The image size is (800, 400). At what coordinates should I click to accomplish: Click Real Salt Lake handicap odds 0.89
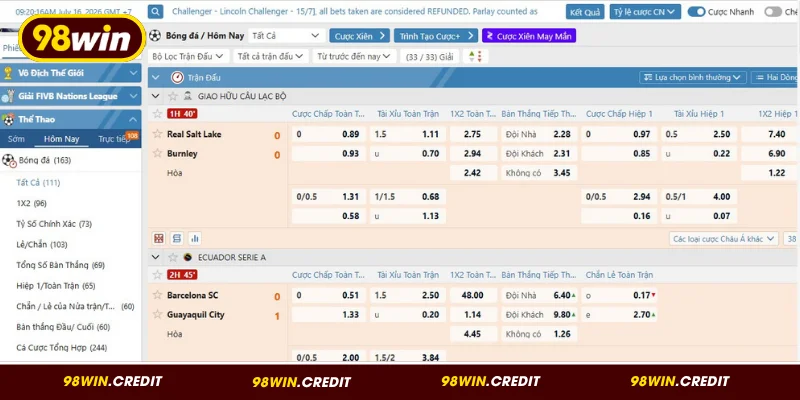coord(329,134)
